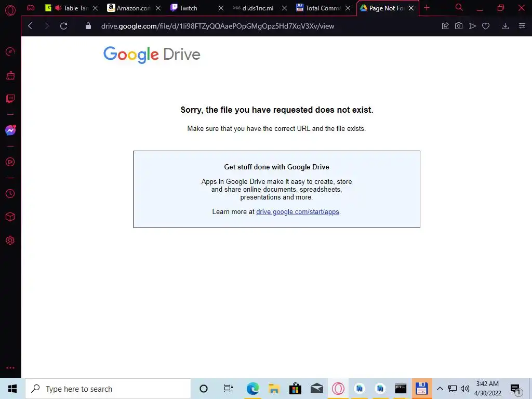The height and width of the screenshot is (399, 532).
Task: Open Microsoft Store from taskbar
Action: [296, 389]
